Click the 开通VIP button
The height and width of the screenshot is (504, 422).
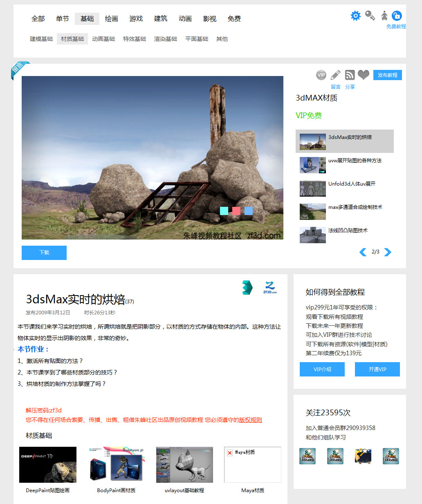click(377, 369)
